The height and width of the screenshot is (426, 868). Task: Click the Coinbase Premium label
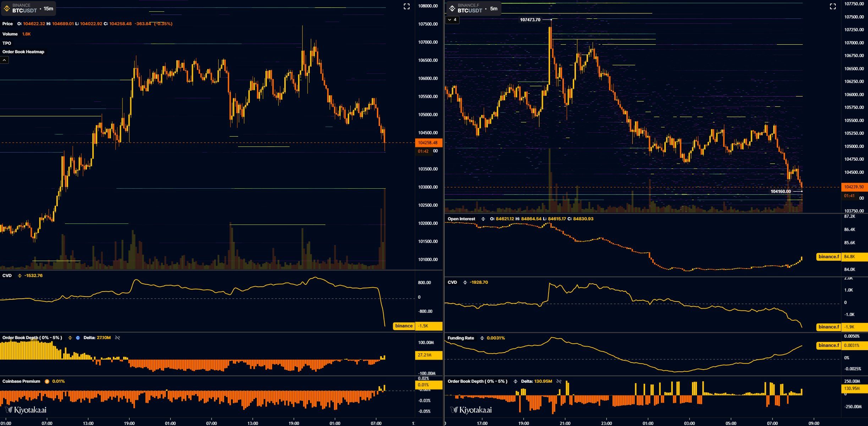point(21,381)
